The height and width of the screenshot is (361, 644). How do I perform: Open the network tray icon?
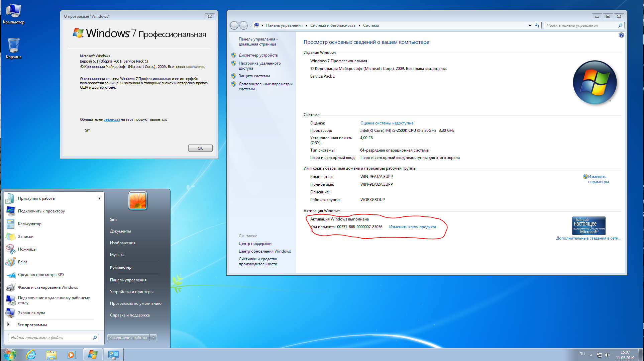600,355
